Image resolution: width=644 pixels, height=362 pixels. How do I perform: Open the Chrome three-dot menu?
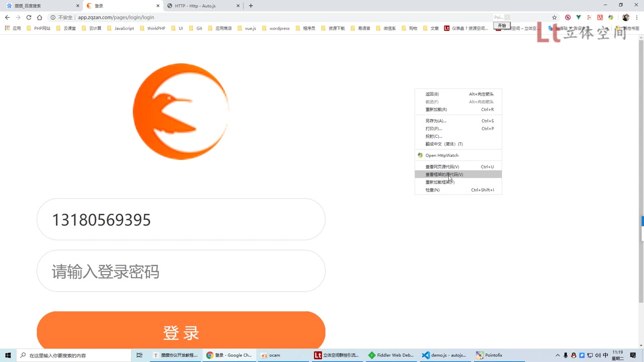pyautogui.click(x=637, y=17)
